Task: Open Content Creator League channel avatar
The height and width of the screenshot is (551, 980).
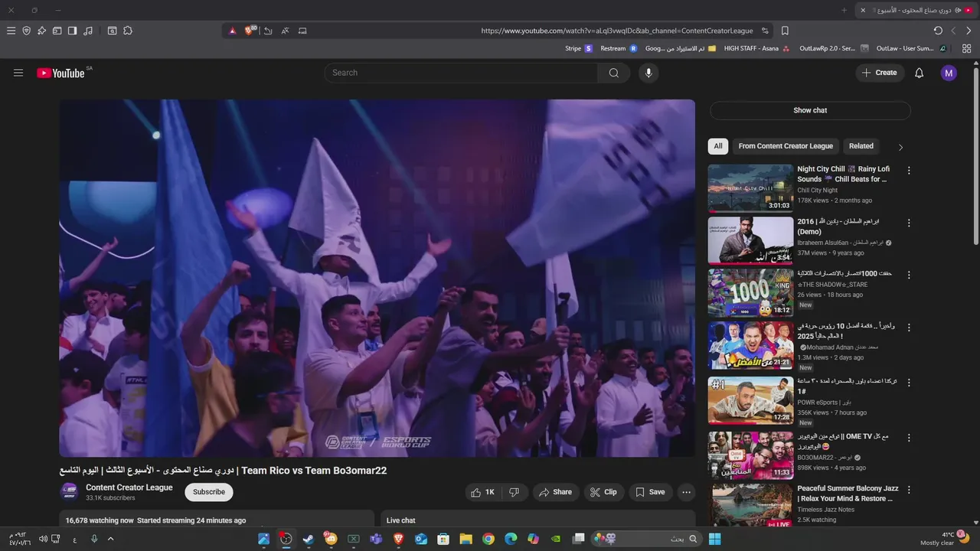Action: [69, 492]
